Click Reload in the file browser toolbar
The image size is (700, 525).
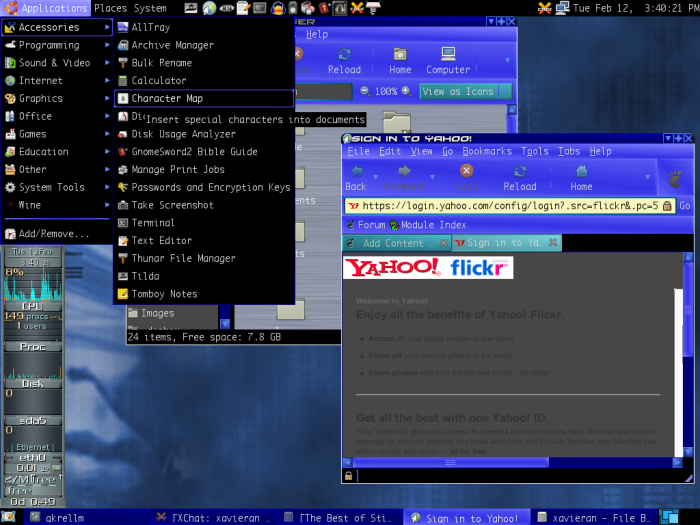tap(344, 61)
